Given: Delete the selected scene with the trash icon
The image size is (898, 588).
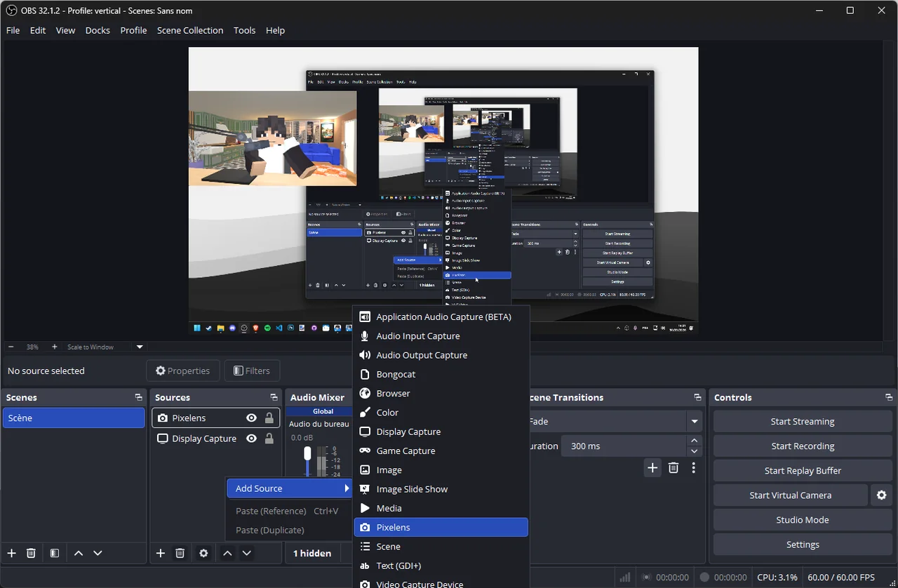Looking at the screenshot, I should click(31, 553).
